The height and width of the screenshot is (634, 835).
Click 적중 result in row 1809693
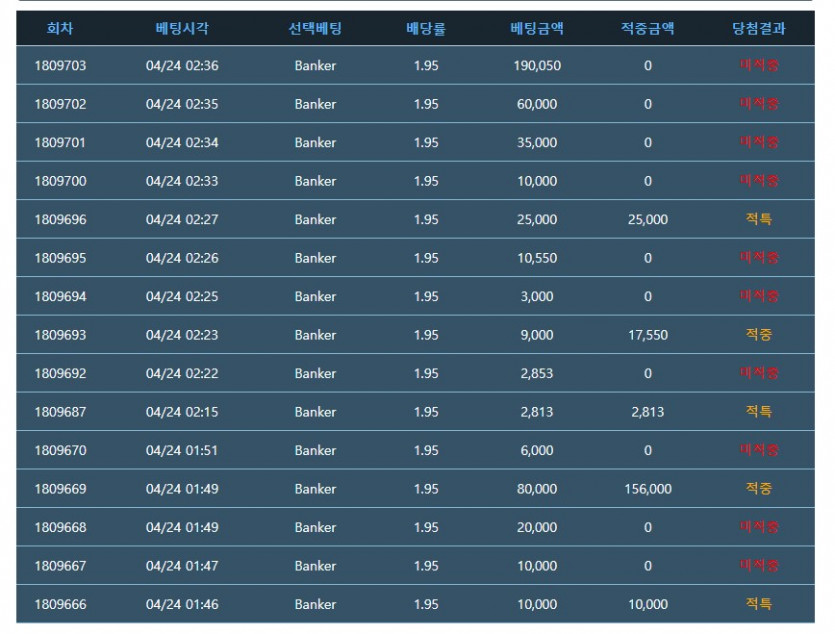pyautogui.click(x=759, y=334)
